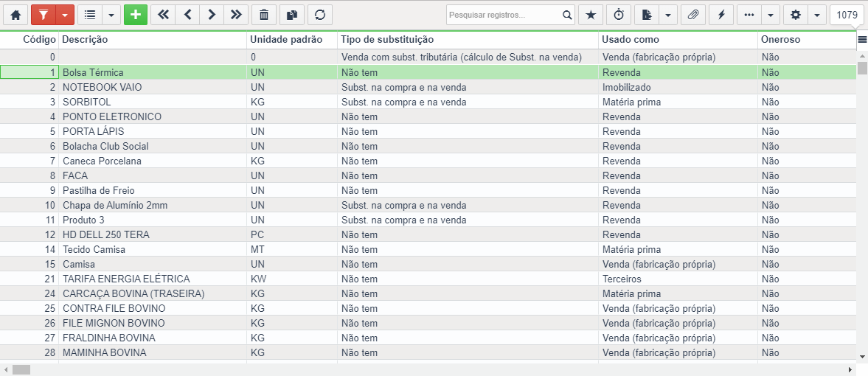
Task: Select the Bolacha Club Social row
Action: point(428,146)
